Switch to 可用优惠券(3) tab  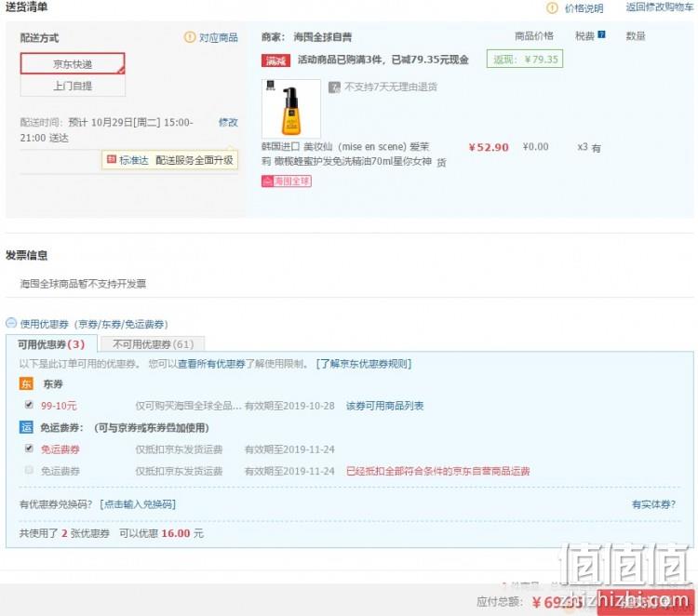(51, 344)
